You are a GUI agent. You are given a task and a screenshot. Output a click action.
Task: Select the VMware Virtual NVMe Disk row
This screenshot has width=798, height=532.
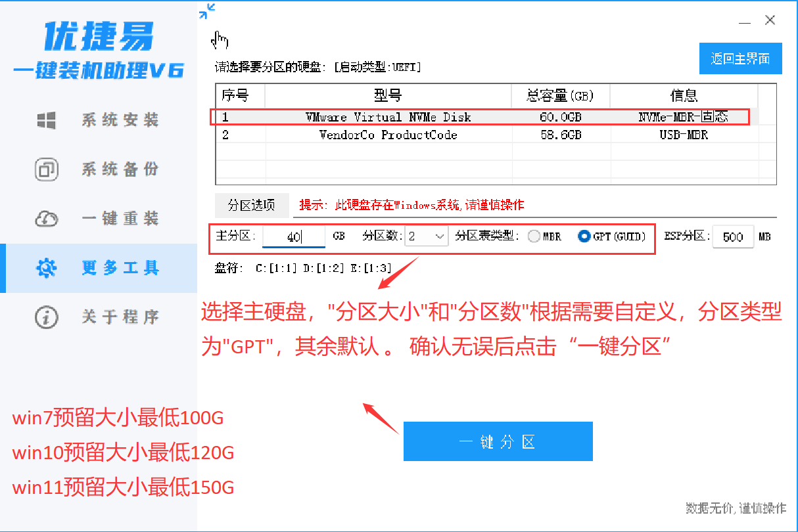pyautogui.click(x=487, y=117)
